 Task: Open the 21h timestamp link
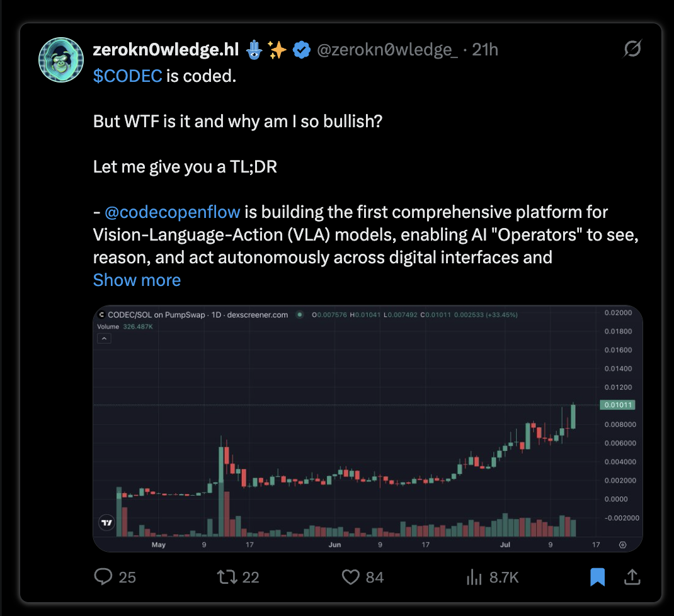(485, 50)
